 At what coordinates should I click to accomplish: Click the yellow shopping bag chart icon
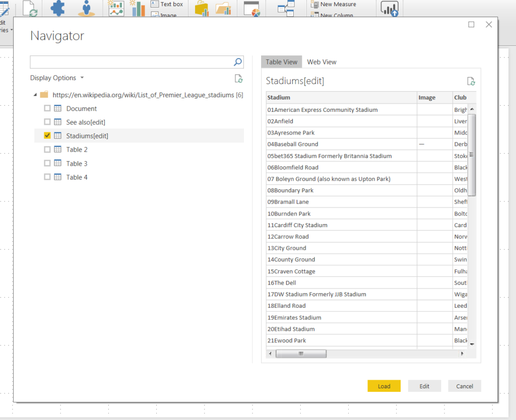(202, 8)
